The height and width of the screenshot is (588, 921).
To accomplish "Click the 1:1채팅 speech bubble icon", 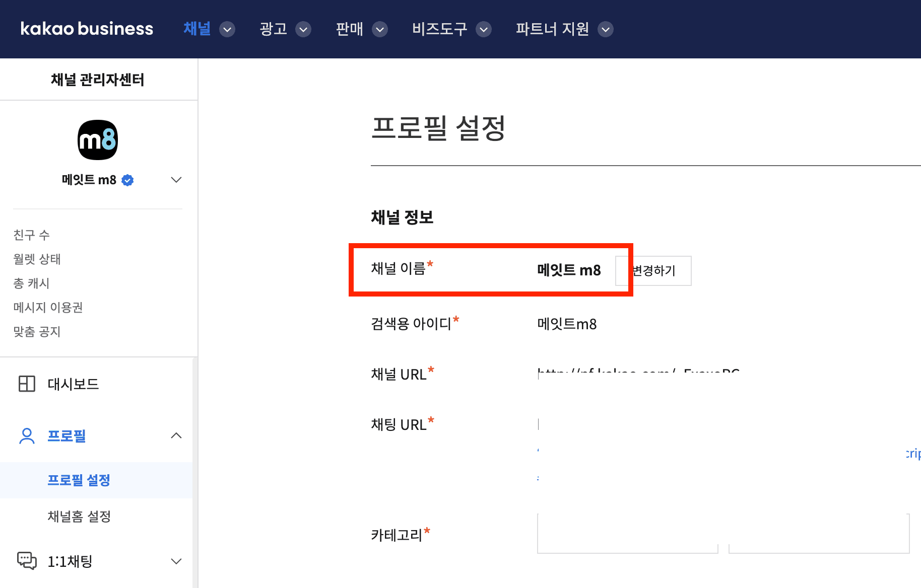I will tap(27, 561).
